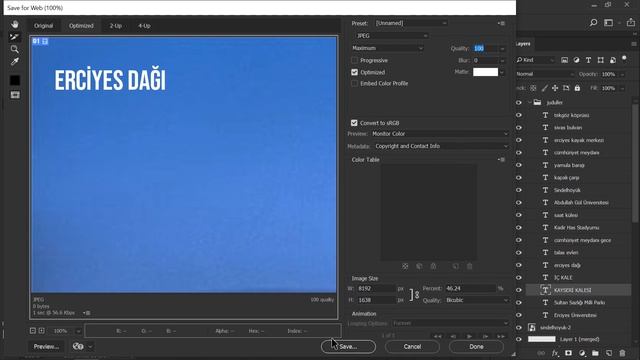Screen dimensions: 640x360
Task: Click the black eyedropper color swatch
Action: pyautogui.click(x=15, y=80)
